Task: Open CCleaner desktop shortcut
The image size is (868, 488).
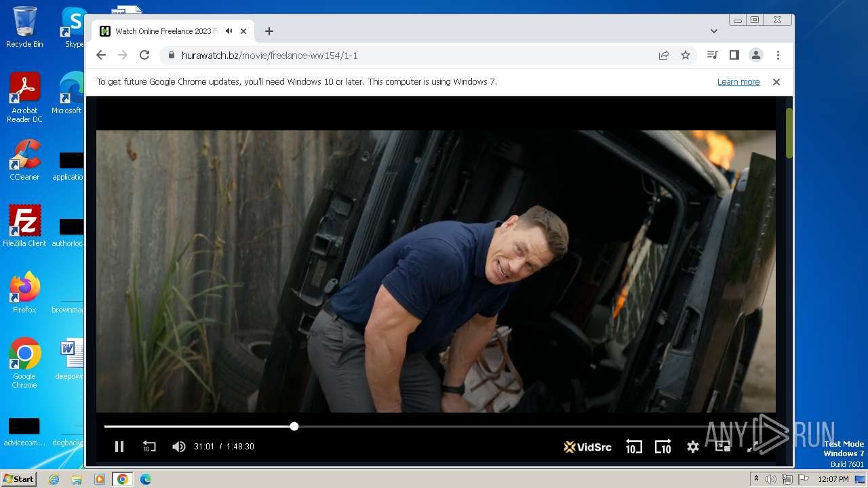Action: [24, 160]
